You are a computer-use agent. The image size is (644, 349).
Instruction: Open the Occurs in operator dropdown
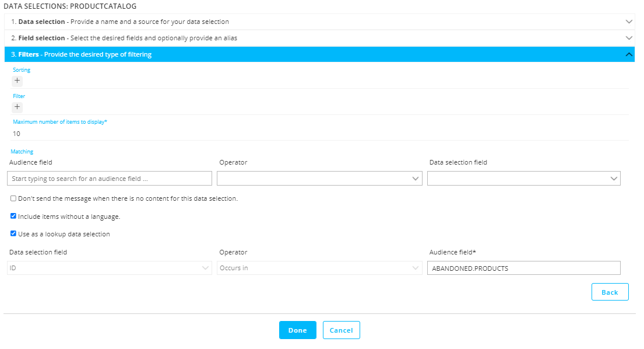(319, 268)
